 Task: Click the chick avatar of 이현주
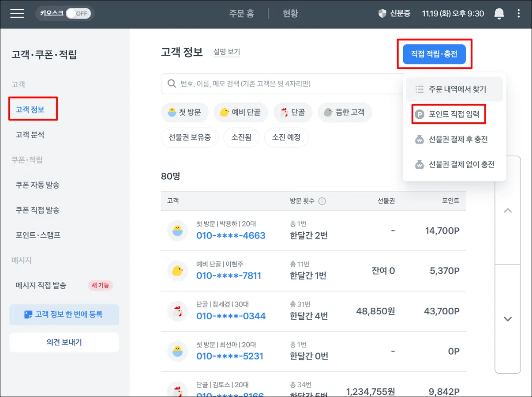(x=177, y=271)
